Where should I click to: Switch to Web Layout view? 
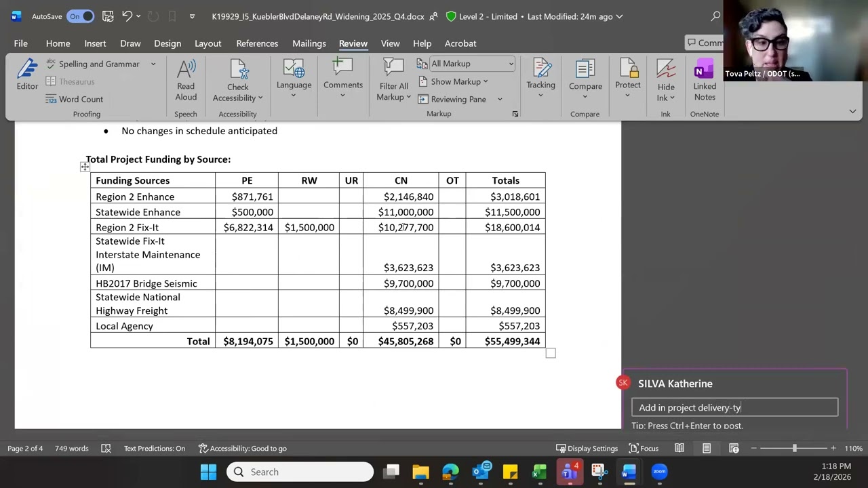pos(734,448)
